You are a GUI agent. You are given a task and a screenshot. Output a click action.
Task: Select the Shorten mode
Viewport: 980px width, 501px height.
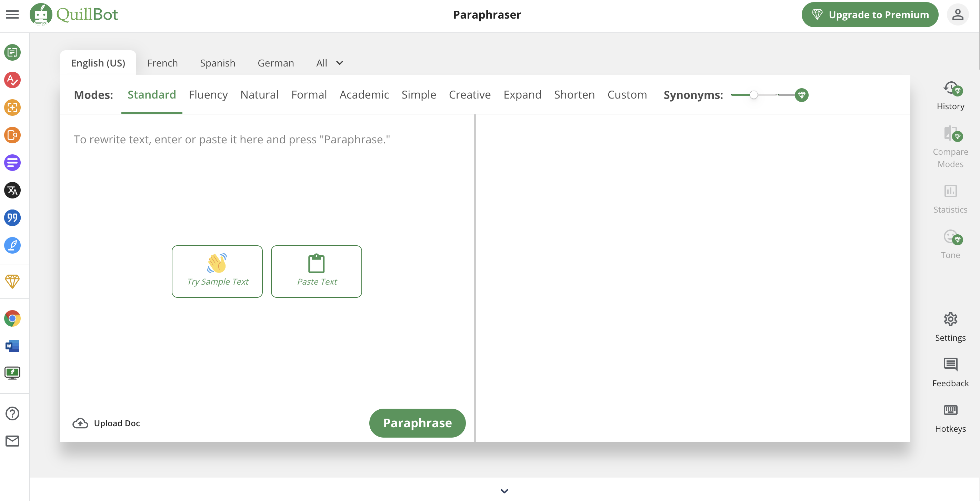click(x=574, y=95)
